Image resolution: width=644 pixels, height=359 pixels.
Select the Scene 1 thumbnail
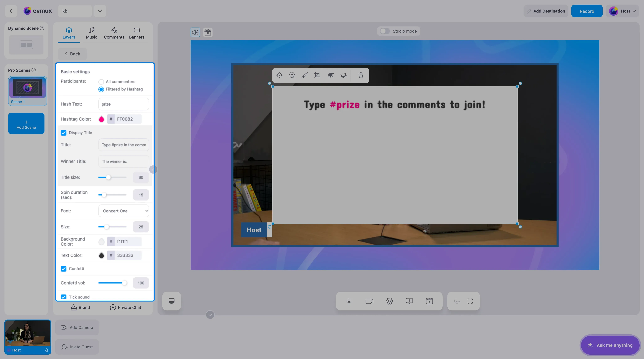click(28, 91)
